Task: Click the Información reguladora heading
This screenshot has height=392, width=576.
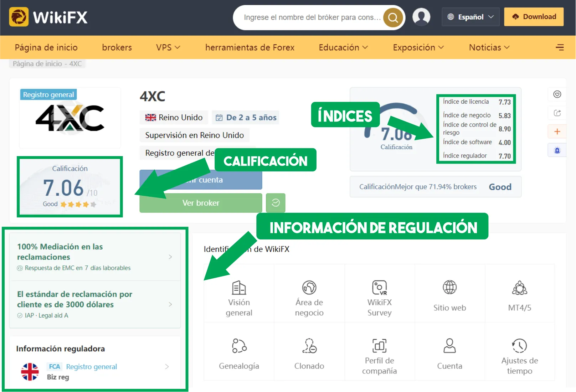Action: click(x=60, y=349)
